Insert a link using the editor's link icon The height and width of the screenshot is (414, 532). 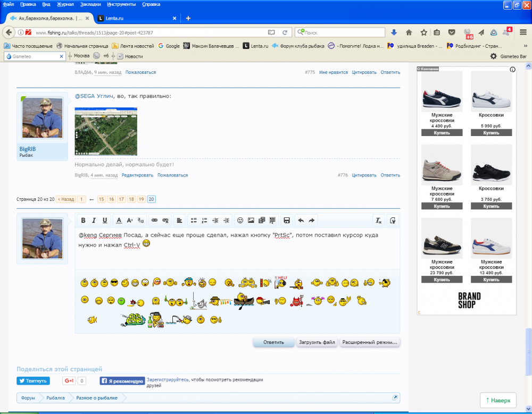point(155,220)
